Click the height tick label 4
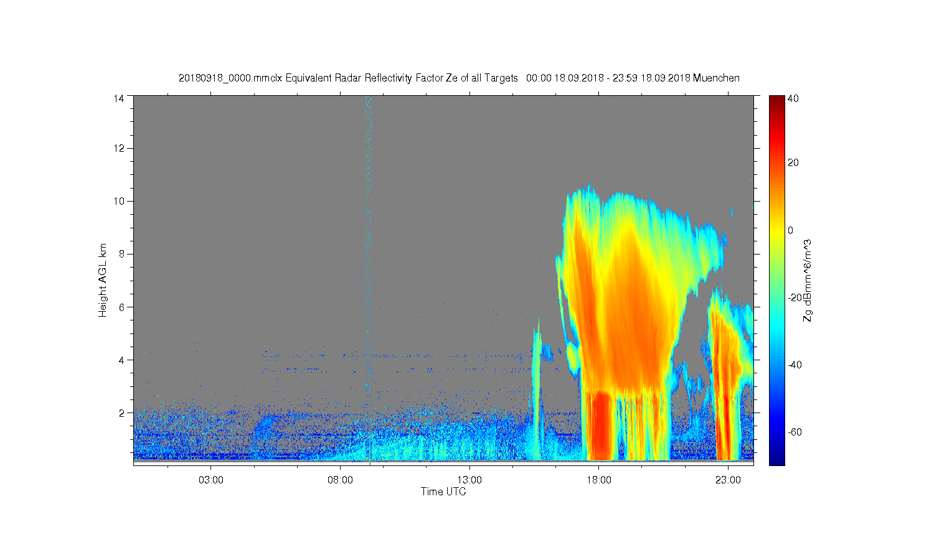Viewport: 934px width, 560px height. click(x=121, y=360)
